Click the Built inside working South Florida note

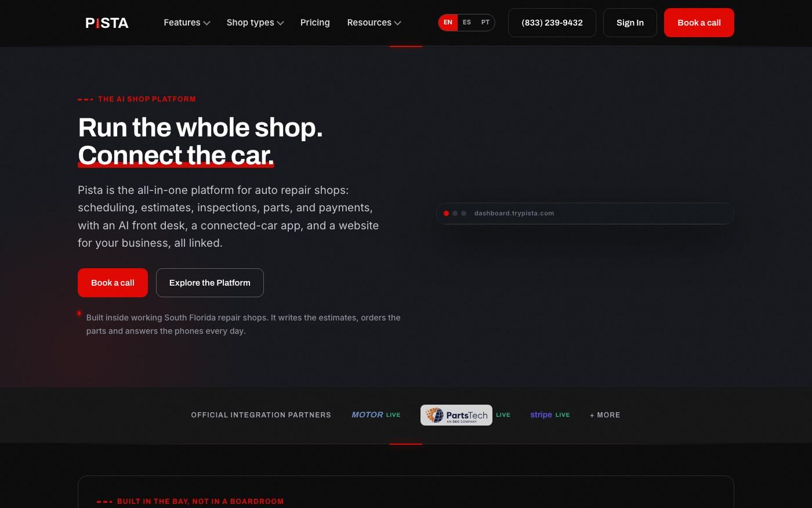(x=244, y=324)
